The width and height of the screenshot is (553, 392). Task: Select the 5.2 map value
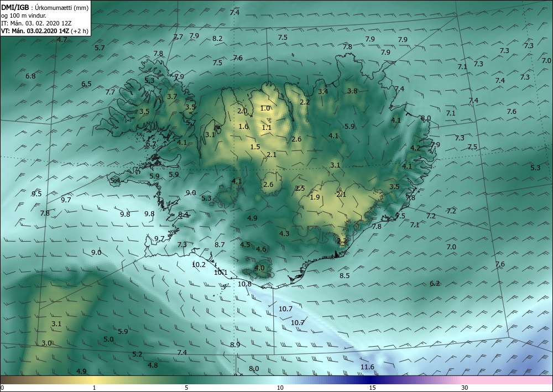click(x=137, y=354)
